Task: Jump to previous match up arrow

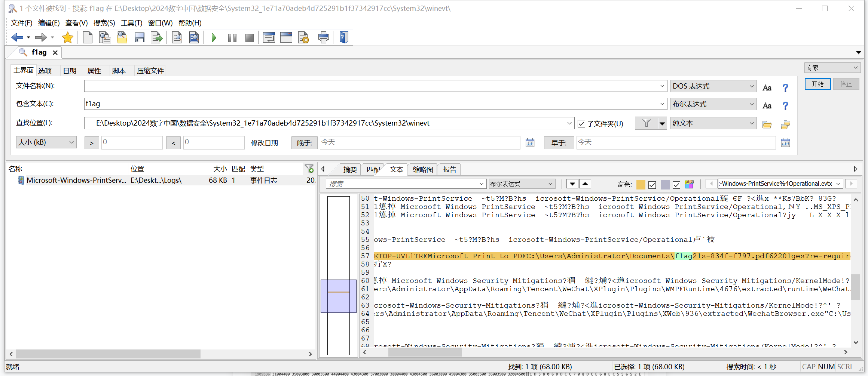Action: [x=585, y=184]
